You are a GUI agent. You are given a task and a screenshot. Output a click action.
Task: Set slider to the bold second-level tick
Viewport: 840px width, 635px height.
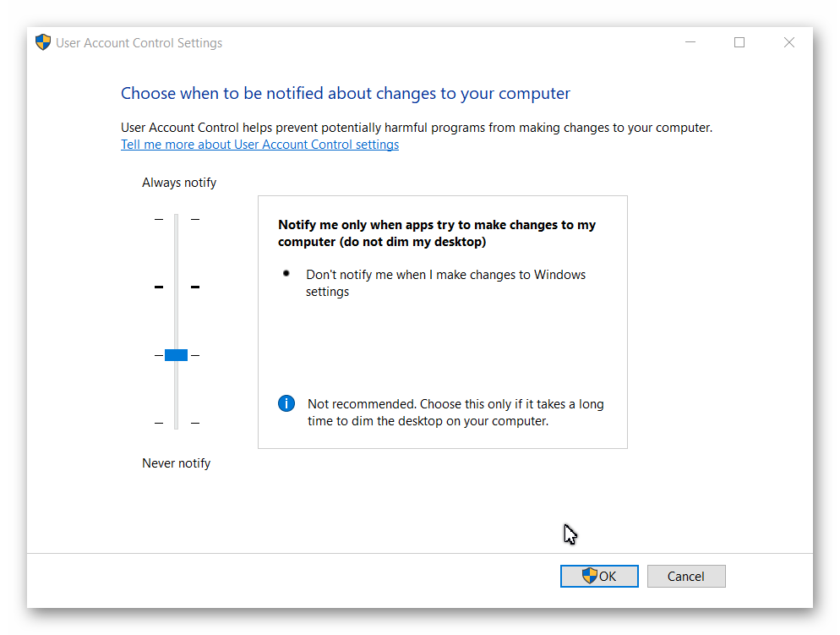177,287
